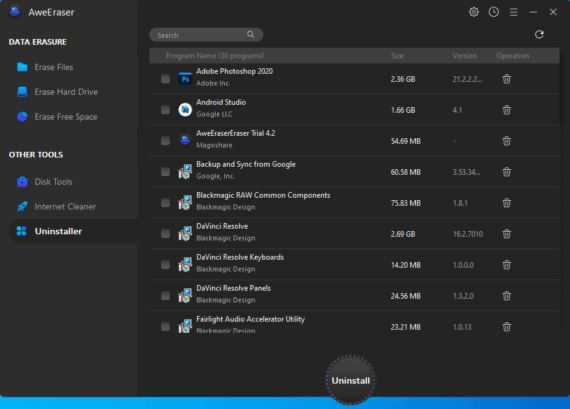Viewport: 570px width, 409px height.
Task: Sort by Size column header
Action: (397, 56)
